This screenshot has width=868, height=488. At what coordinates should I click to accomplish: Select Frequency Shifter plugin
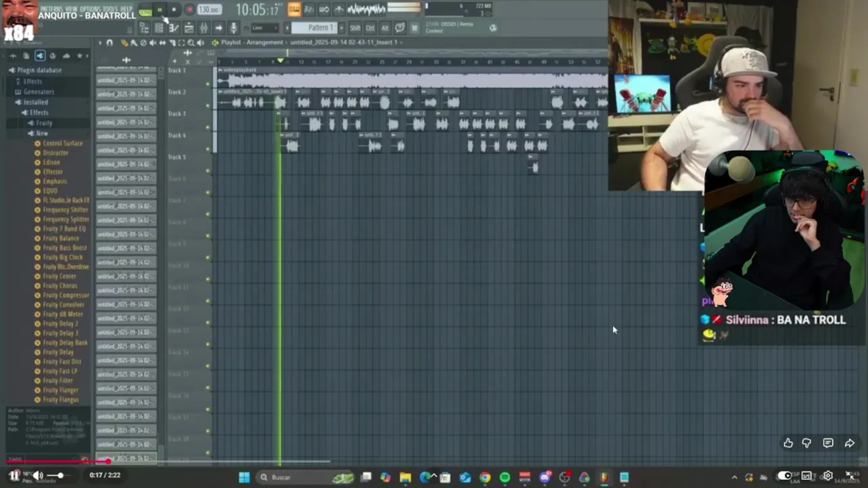(x=65, y=210)
